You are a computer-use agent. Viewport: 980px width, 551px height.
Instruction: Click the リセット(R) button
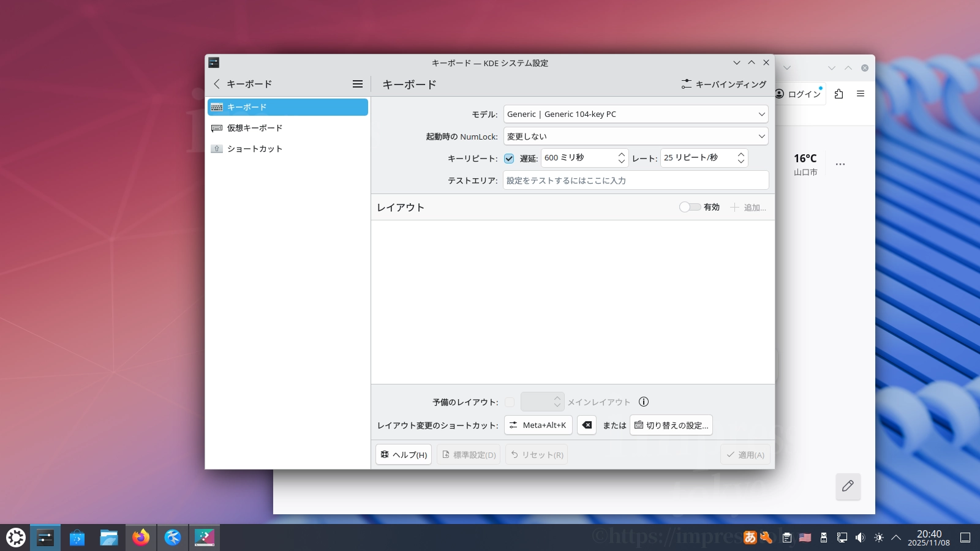pos(537,454)
